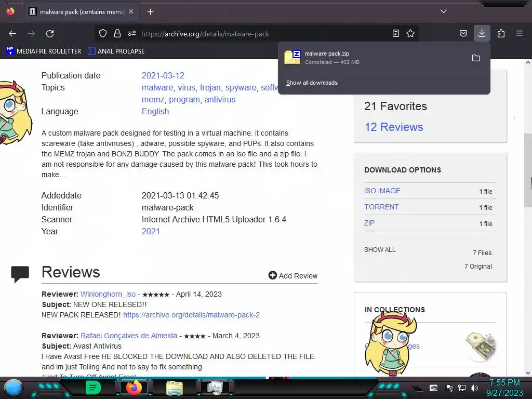Image resolution: width=532 pixels, height=399 pixels.
Task: List all tabs dropdown arrow
Action: (x=444, y=11)
